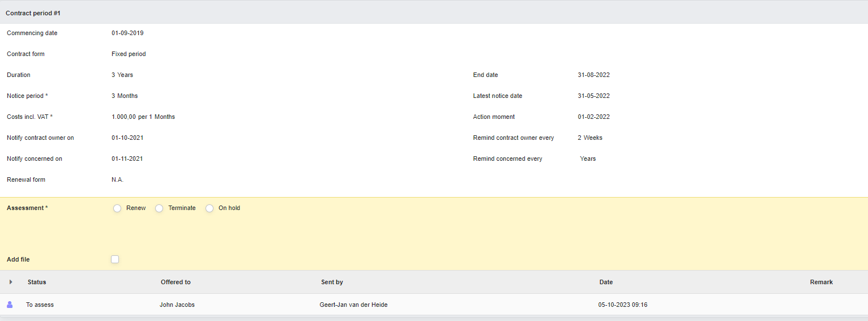Click Geert-Jan van der Heide sender name
The width and height of the screenshot is (868, 321).
pos(353,305)
